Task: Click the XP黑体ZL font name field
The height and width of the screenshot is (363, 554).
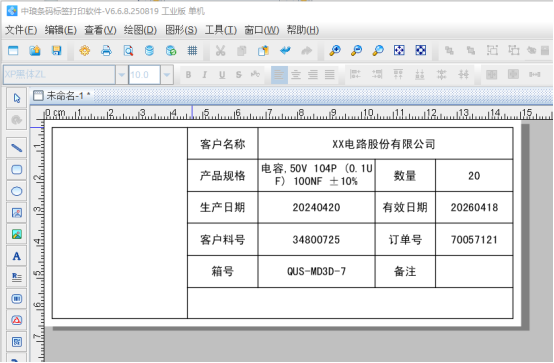Action: click(59, 75)
